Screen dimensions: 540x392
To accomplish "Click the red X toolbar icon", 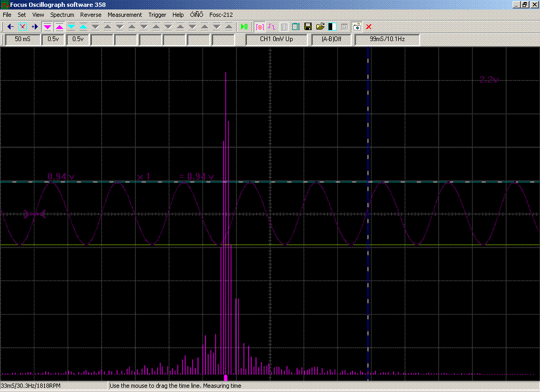I will click(x=369, y=26).
